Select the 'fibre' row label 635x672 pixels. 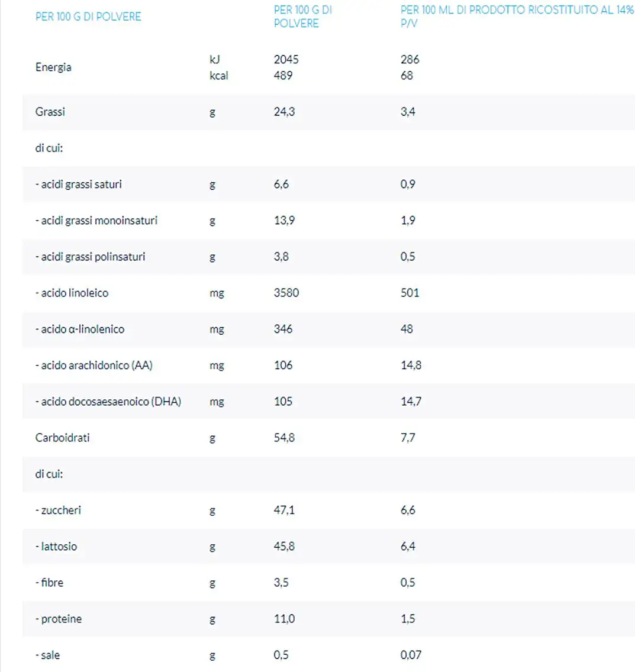pyautogui.click(x=50, y=583)
